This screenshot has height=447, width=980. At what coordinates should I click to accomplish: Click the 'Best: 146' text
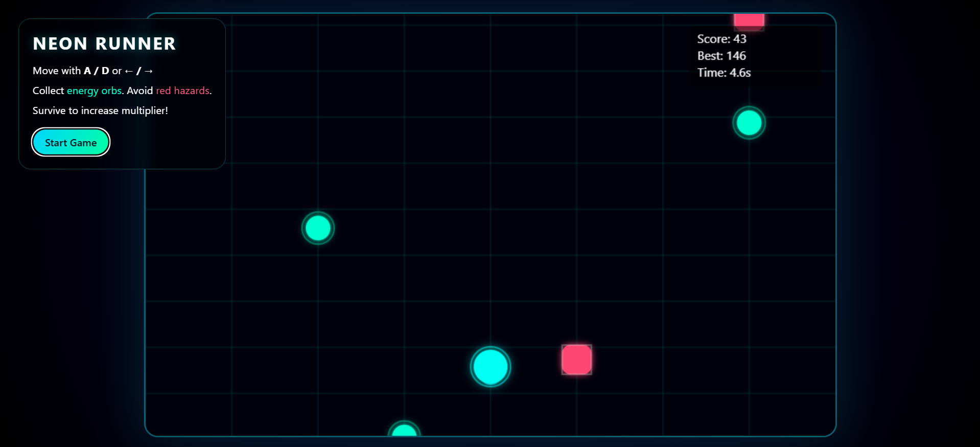[721, 56]
